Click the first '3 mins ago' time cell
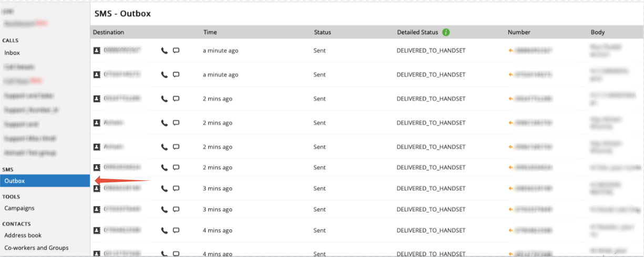The width and height of the screenshot is (644, 257). [218, 188]
